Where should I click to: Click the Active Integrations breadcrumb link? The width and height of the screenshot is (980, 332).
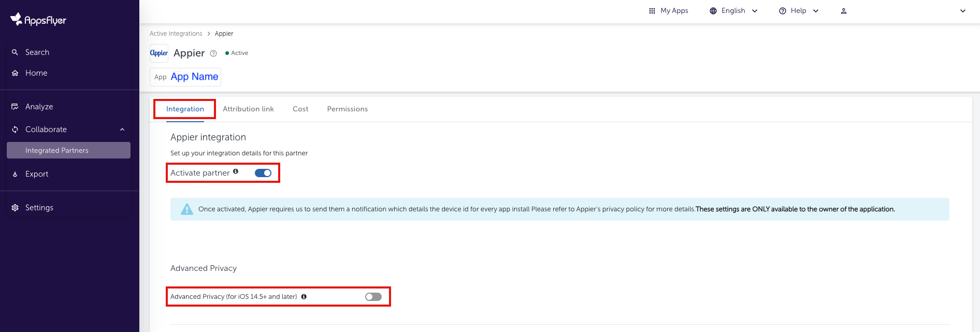point(176,34)
